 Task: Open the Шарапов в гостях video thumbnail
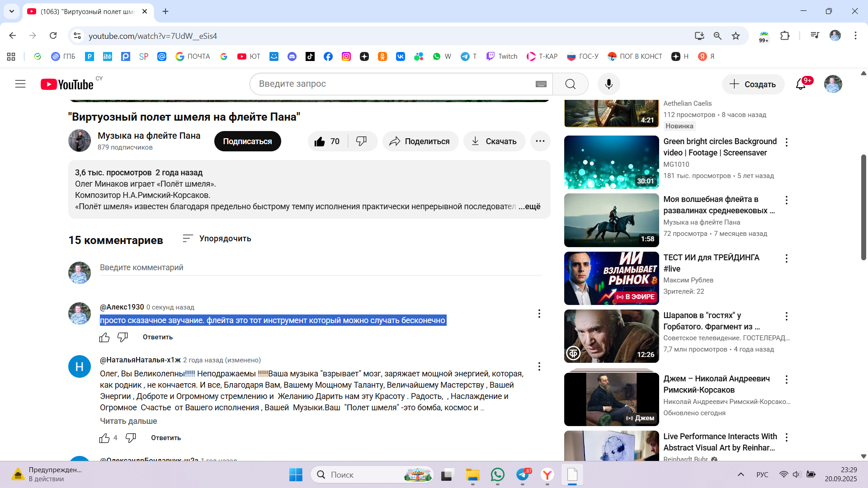point(611,336)
